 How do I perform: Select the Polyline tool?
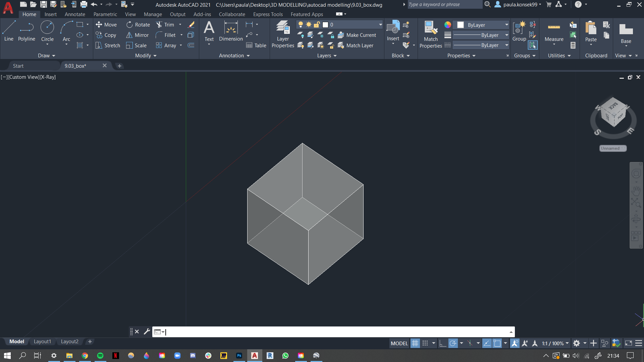26,31
